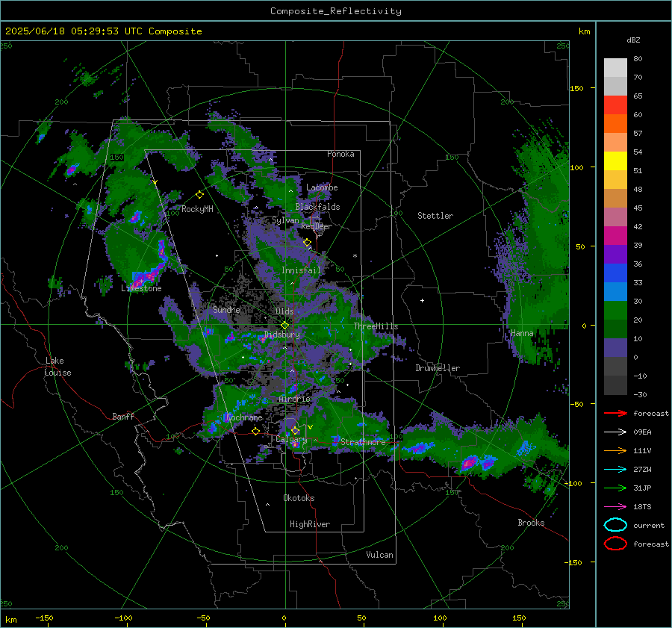Click the Strathmore city label
This screenshot has height=628, width=672.
pos(363,441)
